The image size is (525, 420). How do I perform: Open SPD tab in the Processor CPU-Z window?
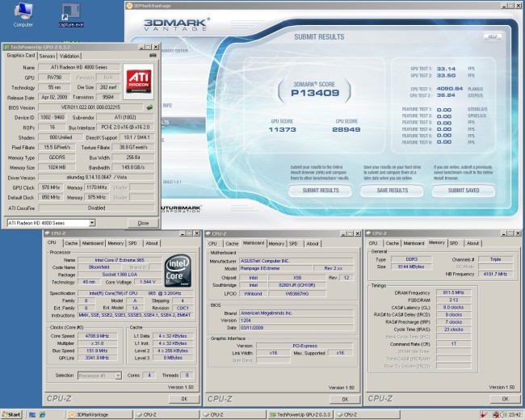point(132,243)
